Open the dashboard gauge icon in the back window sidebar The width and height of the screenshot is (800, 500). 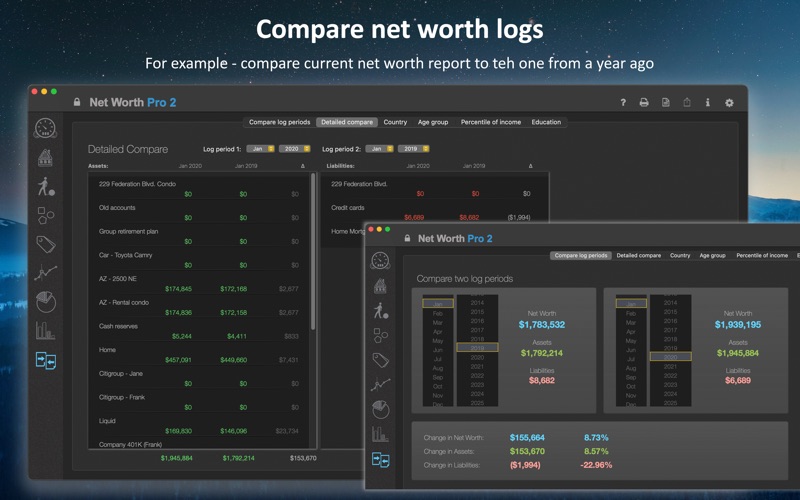[45, 128]
